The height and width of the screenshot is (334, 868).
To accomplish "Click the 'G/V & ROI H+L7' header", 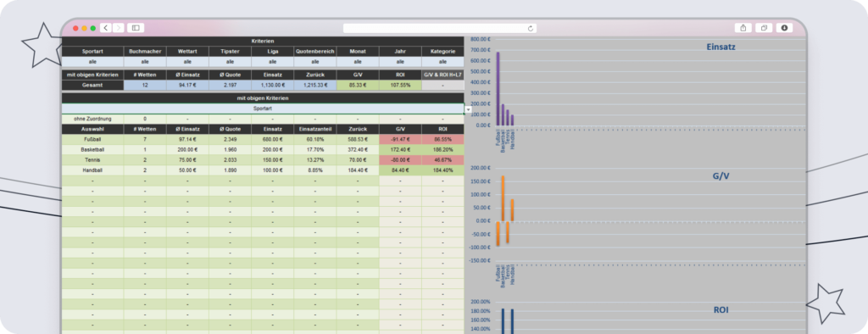I will [442, 75].
